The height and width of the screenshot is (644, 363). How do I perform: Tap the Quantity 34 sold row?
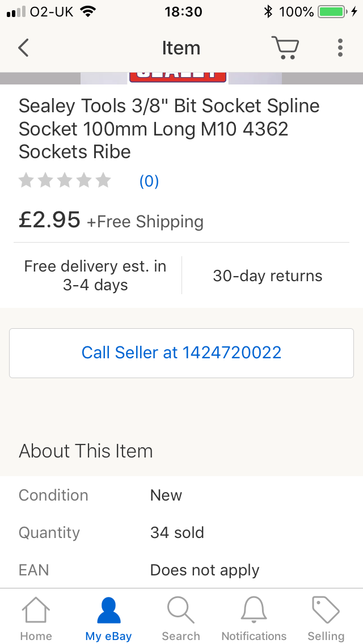point(181,532)
